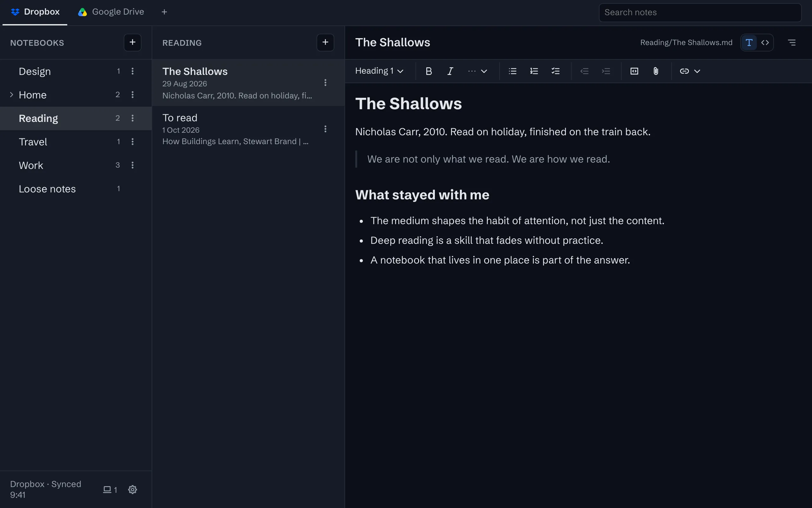Click the What stayed with me heading
This screenshot has height=508, width=812.
tap(422, 195)
